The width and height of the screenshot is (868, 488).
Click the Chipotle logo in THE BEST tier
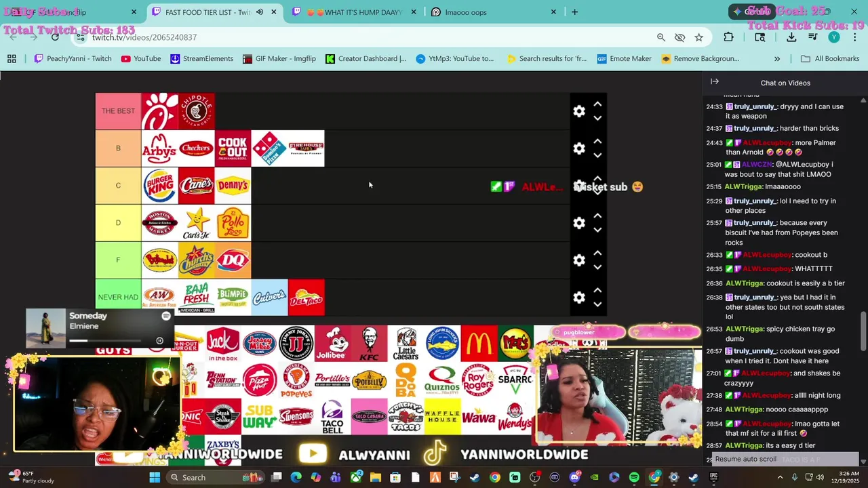point(197,111)
